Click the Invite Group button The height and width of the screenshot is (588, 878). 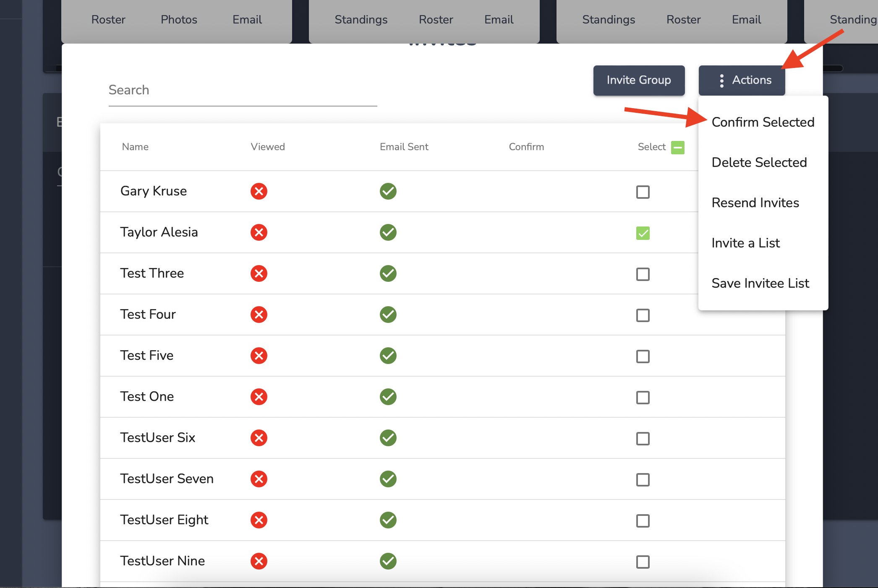coord(639,80)
